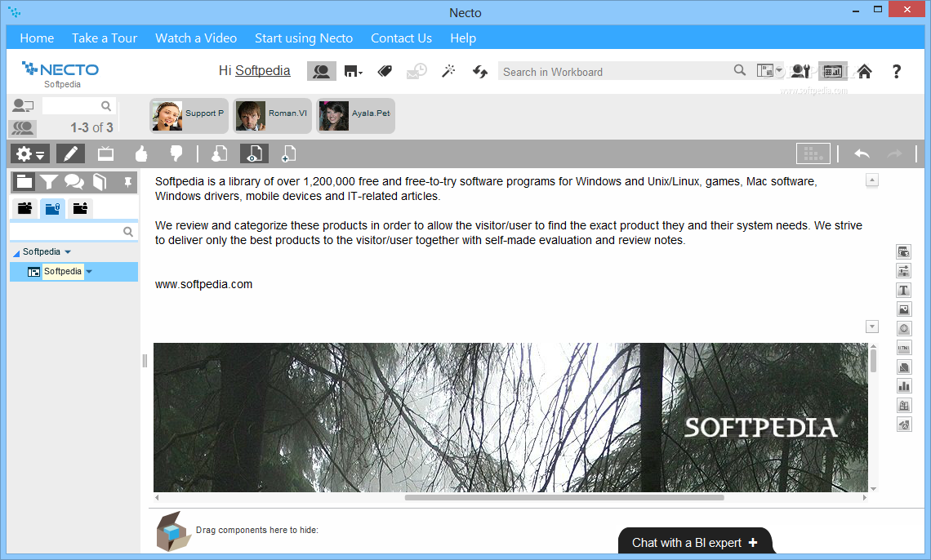The image size is (931, 560).
Task: Click the add new page icon
Action: click(x=288, y=154)
